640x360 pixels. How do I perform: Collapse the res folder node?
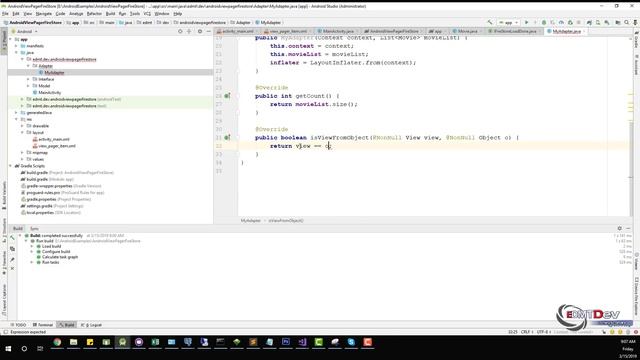17,119
